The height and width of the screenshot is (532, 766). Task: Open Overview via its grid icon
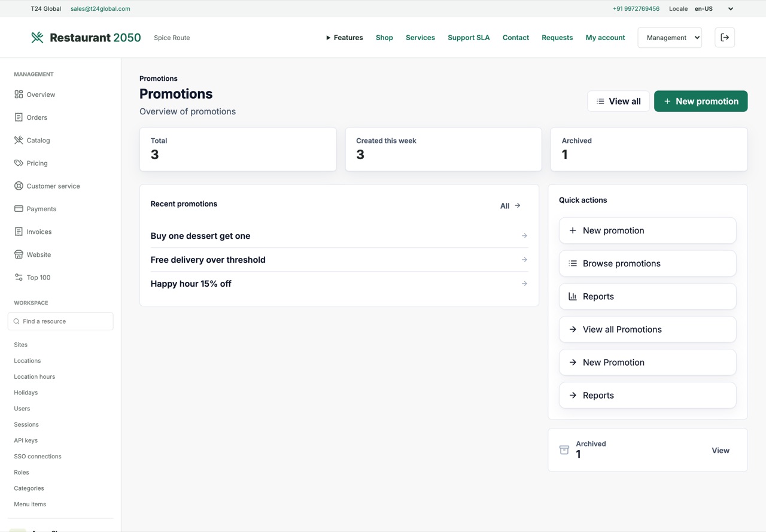(19, 95)
